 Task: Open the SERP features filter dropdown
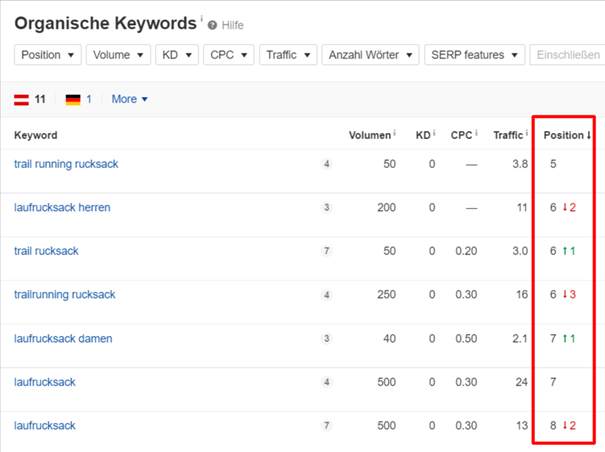(x=475, y=55)
